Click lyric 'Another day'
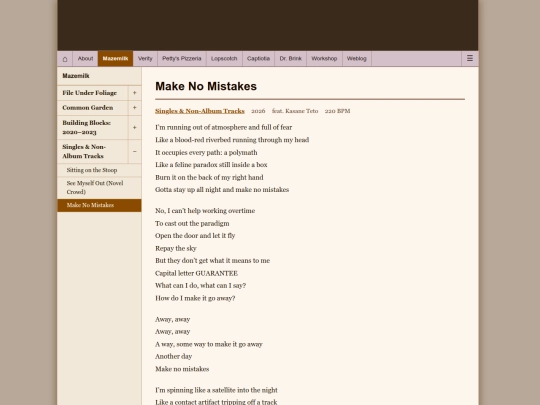Image resolution: width=540 pixels, height=405 pixels. coord(174,356)
